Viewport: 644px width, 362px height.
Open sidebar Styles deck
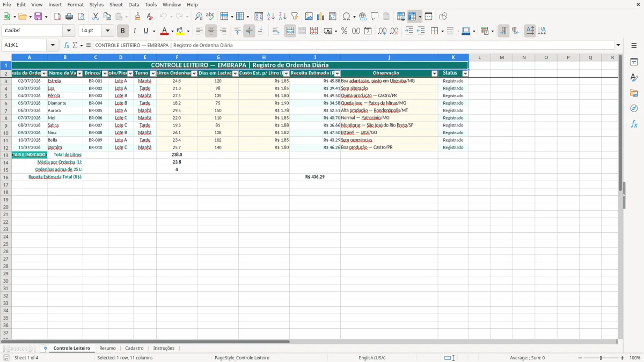tap(634, 78)
